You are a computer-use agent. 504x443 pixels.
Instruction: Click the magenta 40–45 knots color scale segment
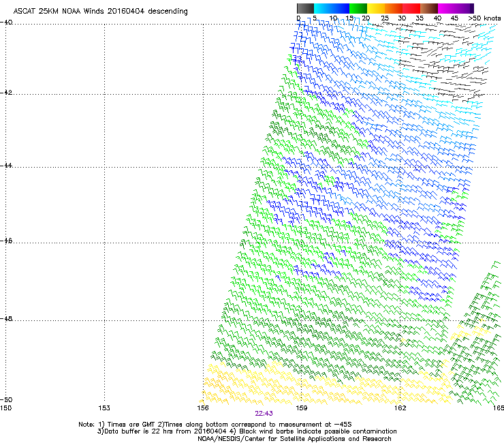click(x=447, y=8)
